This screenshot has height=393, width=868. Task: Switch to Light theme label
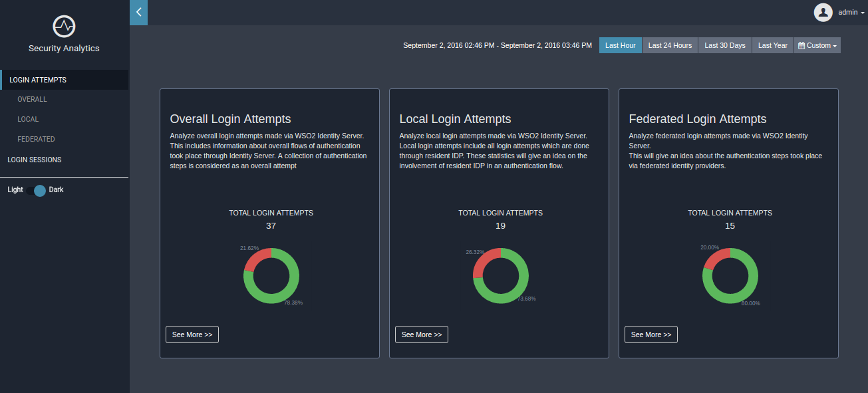[15, 190]
